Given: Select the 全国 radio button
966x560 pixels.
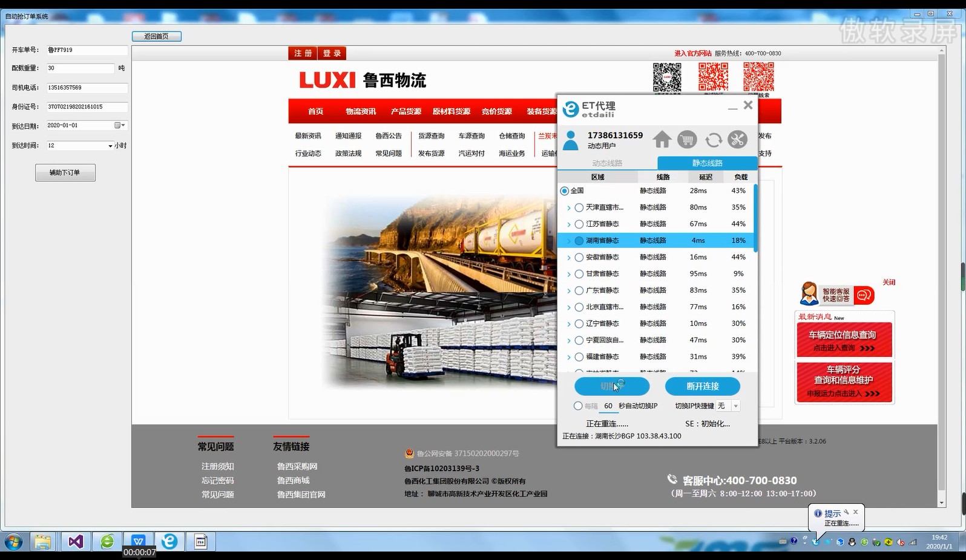Looking at the screenshot, I should point(565,190).
